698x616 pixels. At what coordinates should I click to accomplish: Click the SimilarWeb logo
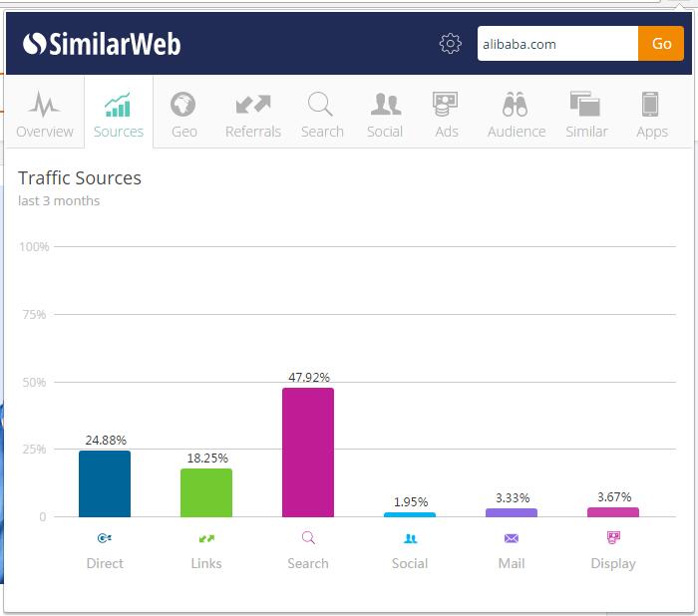click(x=102, y=44)
